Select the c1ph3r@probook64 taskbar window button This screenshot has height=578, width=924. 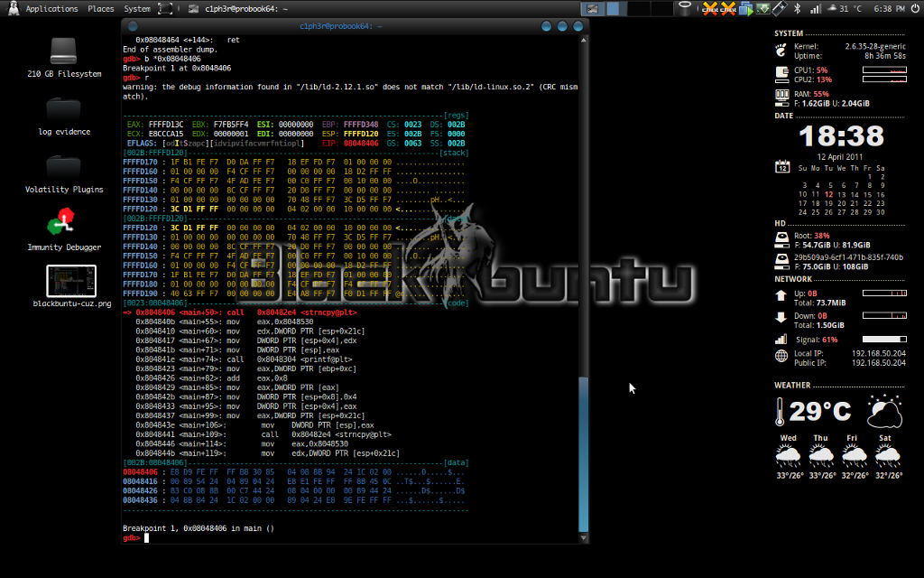pos(238,9)
